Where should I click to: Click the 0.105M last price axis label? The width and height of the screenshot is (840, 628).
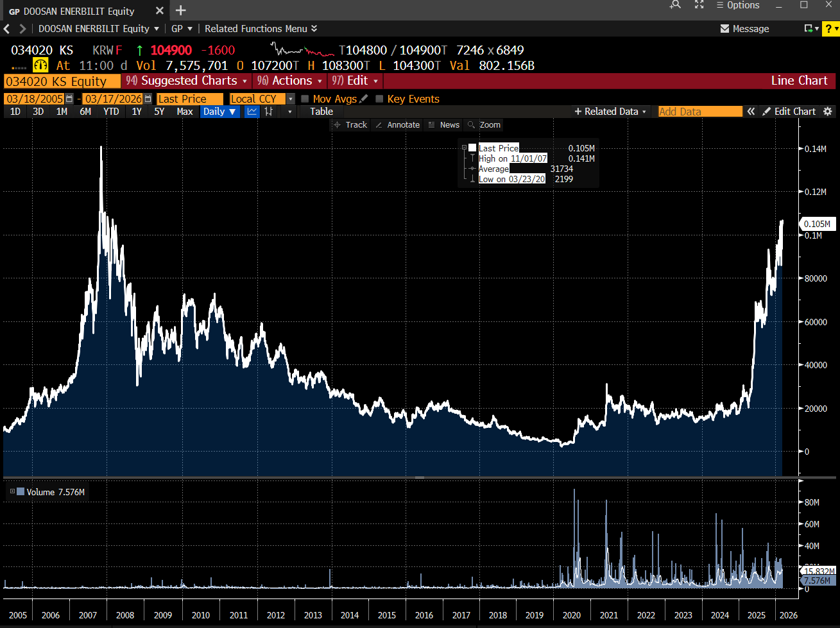817,224
